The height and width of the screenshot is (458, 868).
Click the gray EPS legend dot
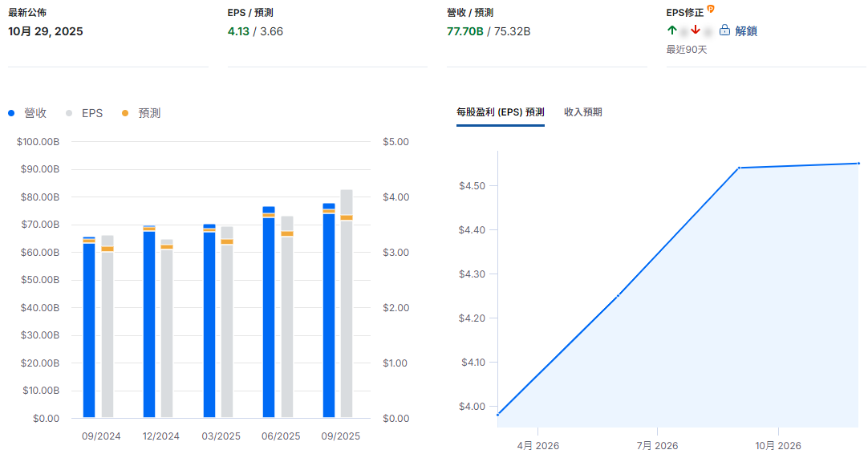(x=69, y=113)
